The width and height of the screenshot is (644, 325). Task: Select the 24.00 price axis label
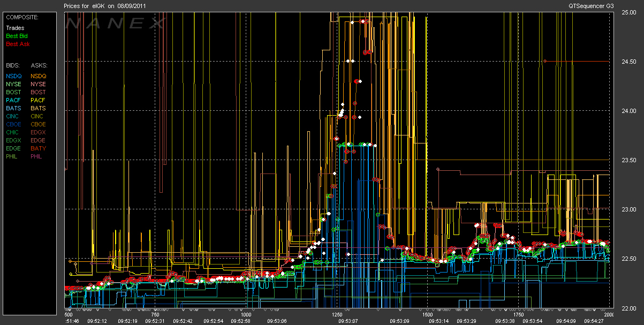629,111
